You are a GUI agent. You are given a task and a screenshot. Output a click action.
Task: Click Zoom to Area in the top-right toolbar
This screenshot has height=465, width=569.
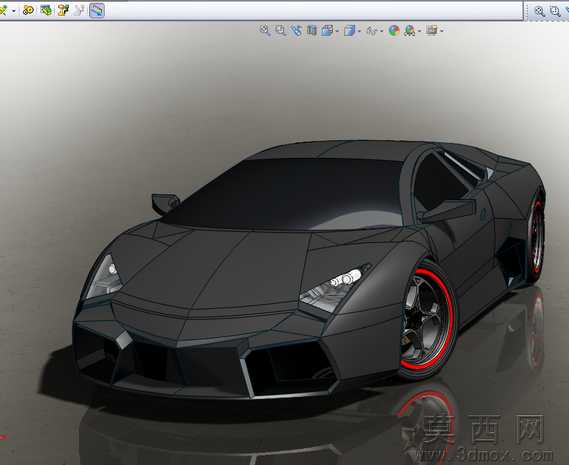(x=555, y=12)
